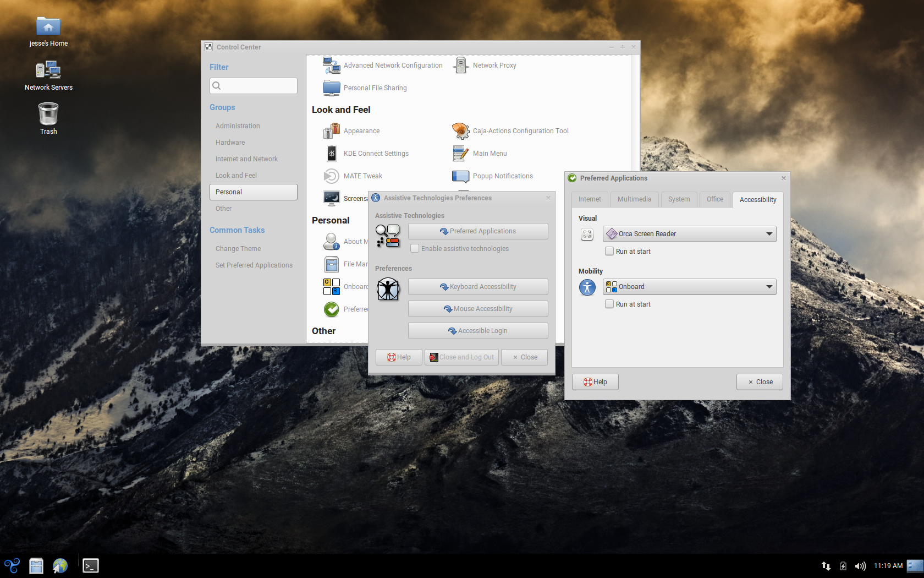Viewport: 924px width, 578px height.
Task: Toggle Run at start under Visual
Action: [x=609, y=252]
